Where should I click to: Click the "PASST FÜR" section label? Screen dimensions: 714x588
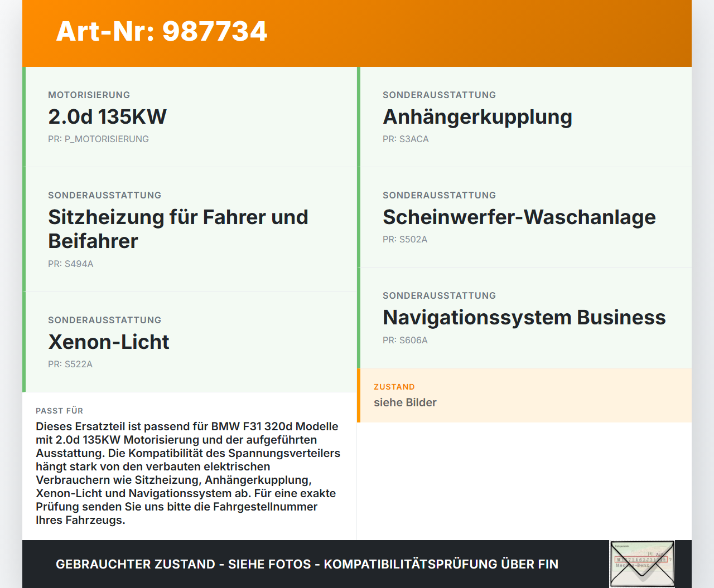(59, 411)
